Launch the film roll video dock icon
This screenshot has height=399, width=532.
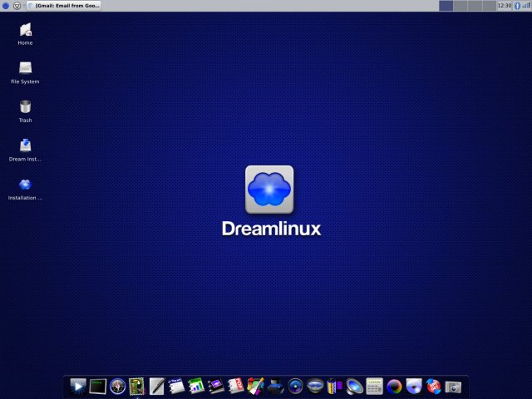coord(334,387)
